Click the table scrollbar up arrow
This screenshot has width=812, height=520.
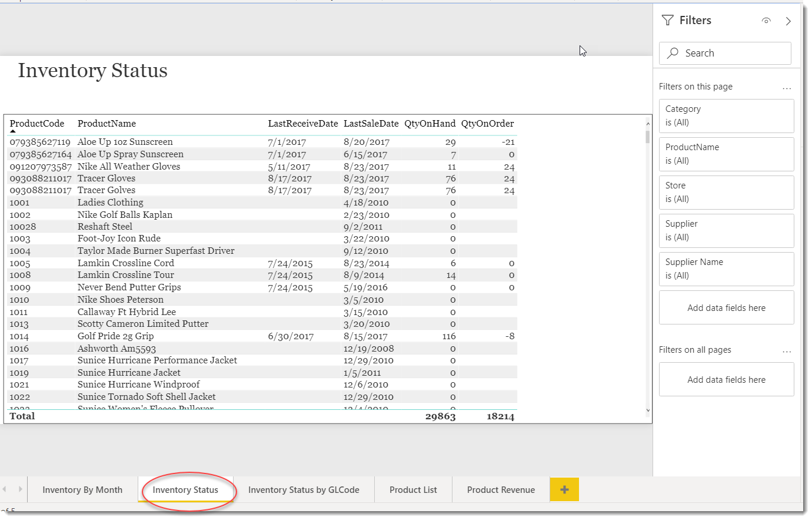648,124
